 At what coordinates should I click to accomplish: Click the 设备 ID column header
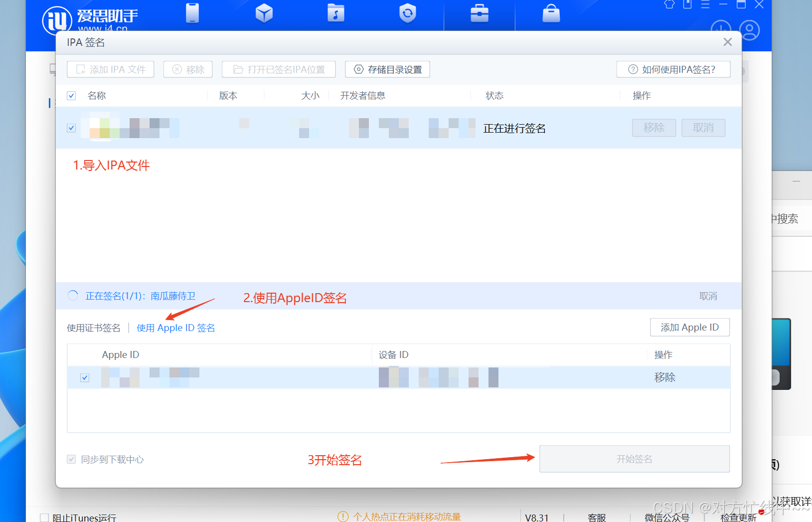393,354
